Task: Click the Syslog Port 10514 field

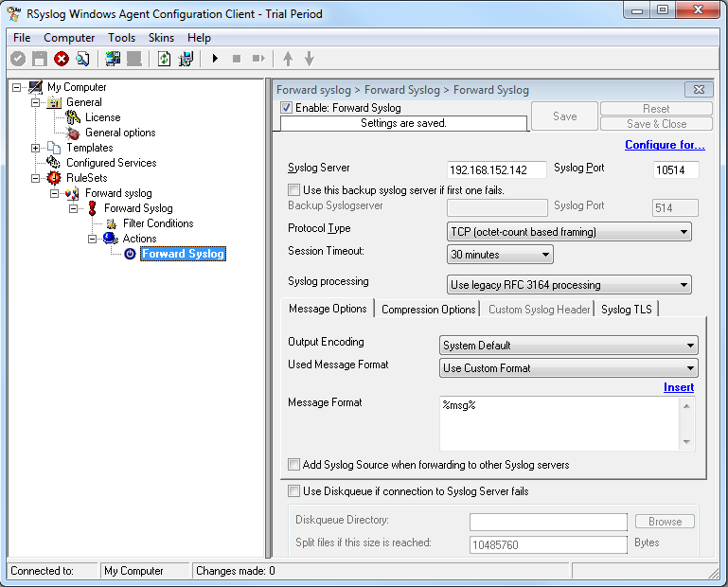Action: pyautogui.click(x=676, y=169)
